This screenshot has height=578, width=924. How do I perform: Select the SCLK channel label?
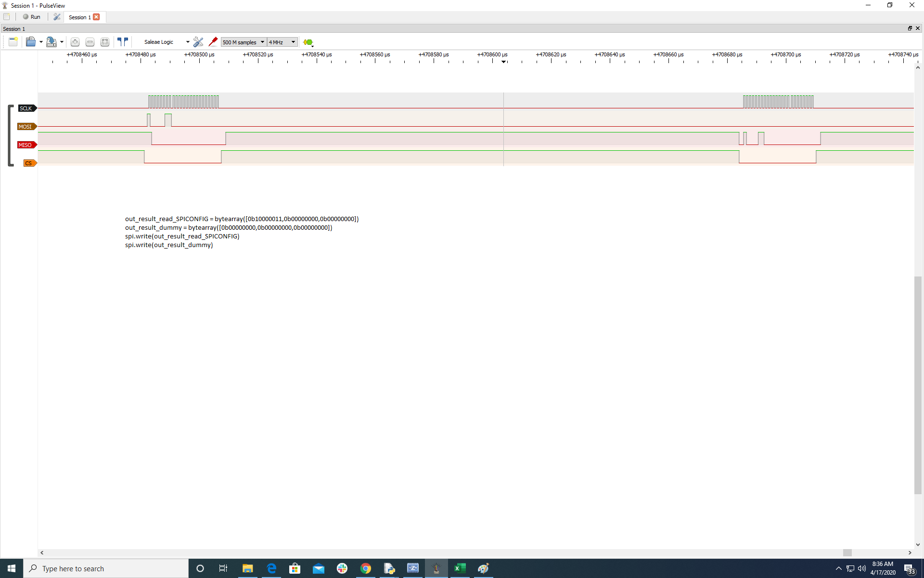point(27,108)
